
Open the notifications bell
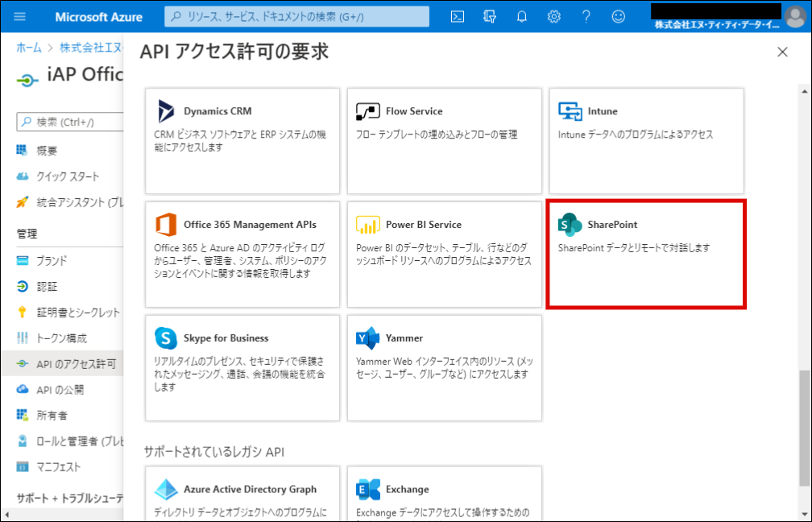pos(521,17)
